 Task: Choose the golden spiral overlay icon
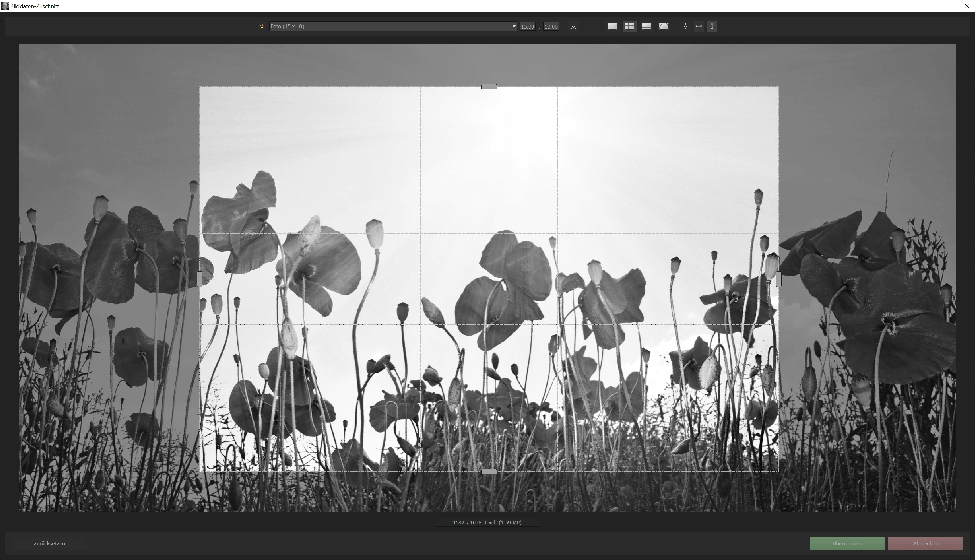coord(664,26)
